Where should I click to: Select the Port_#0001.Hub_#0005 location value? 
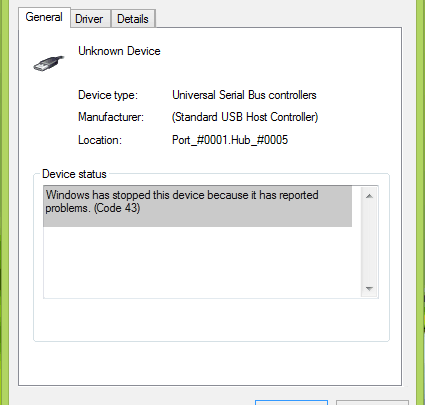click(x=230, y=140)
